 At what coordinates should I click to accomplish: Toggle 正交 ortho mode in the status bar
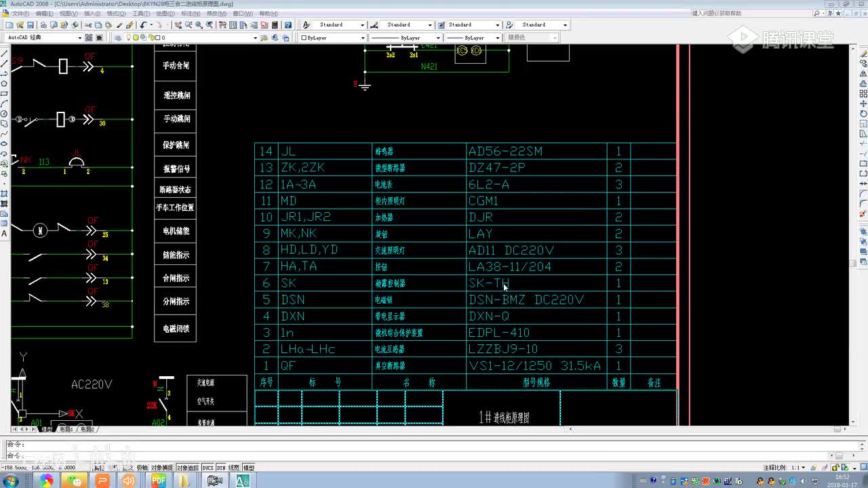tap(127, 468)
